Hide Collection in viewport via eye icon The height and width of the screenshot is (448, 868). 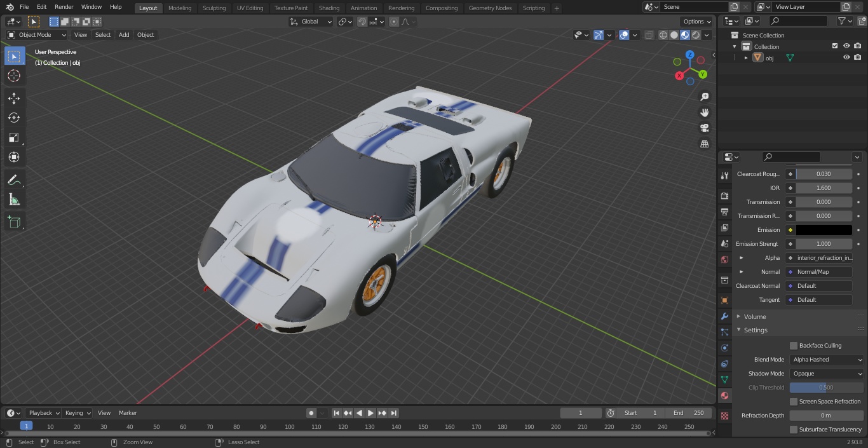point(846,46)
